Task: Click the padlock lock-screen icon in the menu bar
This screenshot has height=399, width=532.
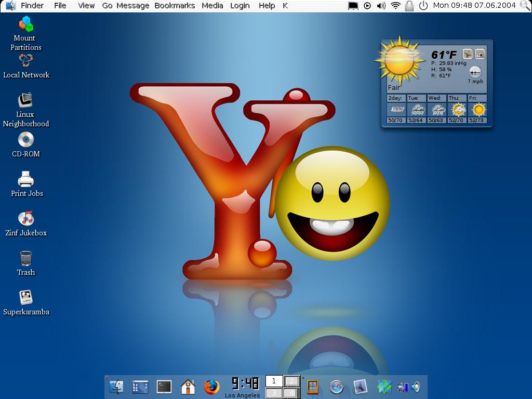Action: pyautogui.click(x=409, y=6)
